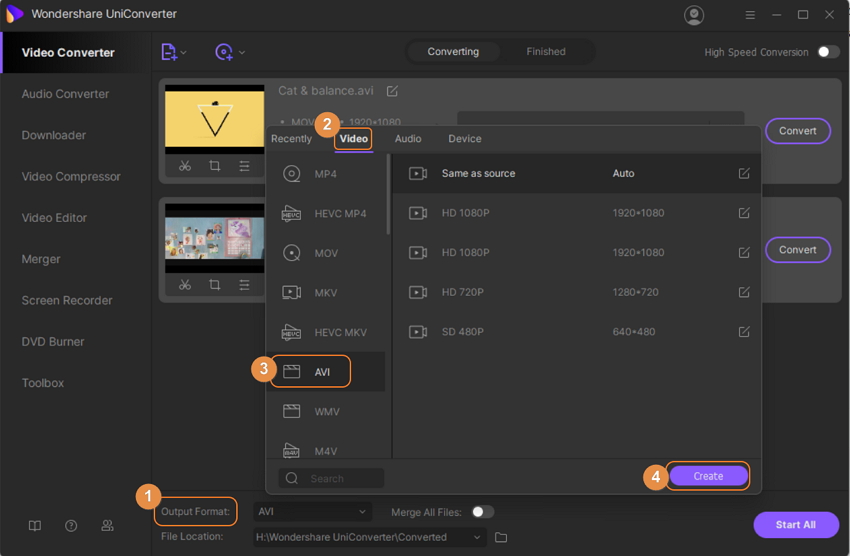Edit the HD 720P preset icon
The height and width of the screenshot is (556, 850).
[744, 292]
